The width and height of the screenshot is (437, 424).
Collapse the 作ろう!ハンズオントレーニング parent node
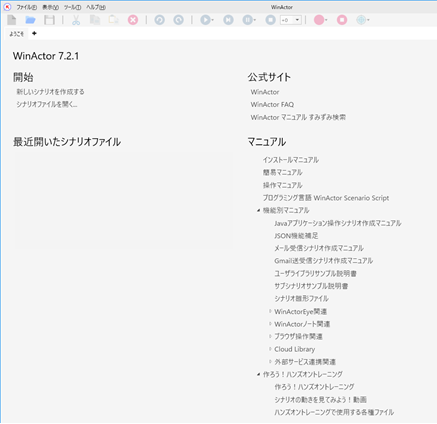[258, 374]
